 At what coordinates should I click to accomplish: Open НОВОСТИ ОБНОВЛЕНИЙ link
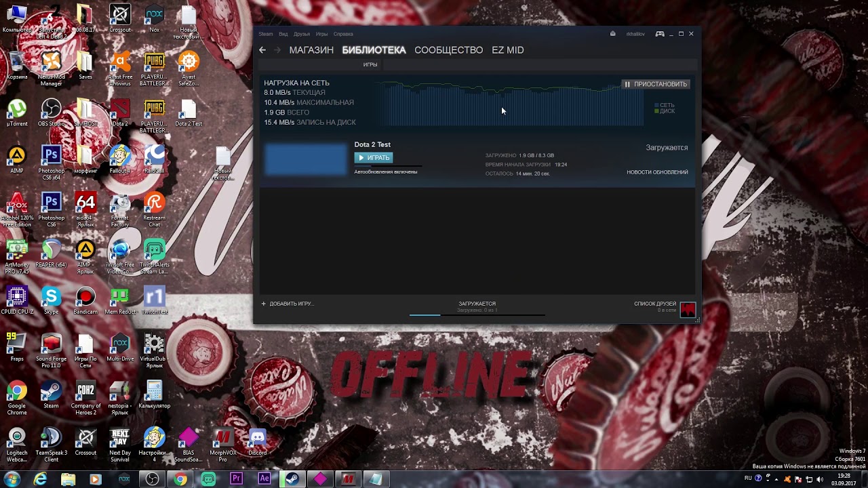[657, 172]
